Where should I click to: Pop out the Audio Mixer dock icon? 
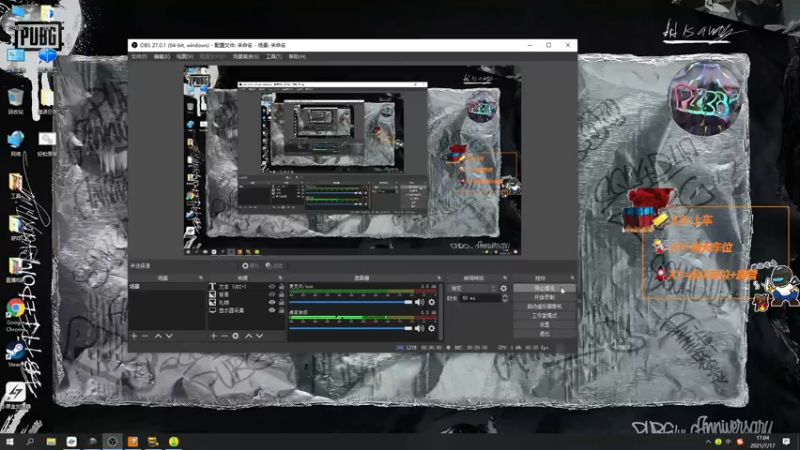pyautogui.click(x=439, y=278)
